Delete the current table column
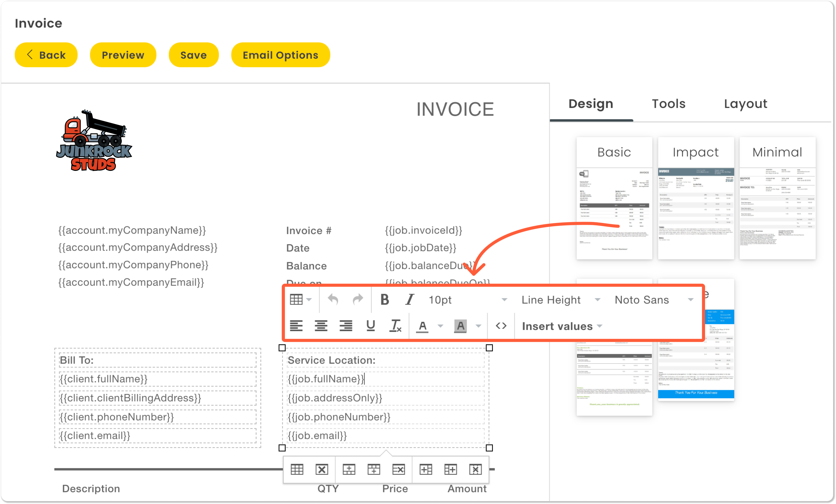The image size is (836, 504). (475, 469)
